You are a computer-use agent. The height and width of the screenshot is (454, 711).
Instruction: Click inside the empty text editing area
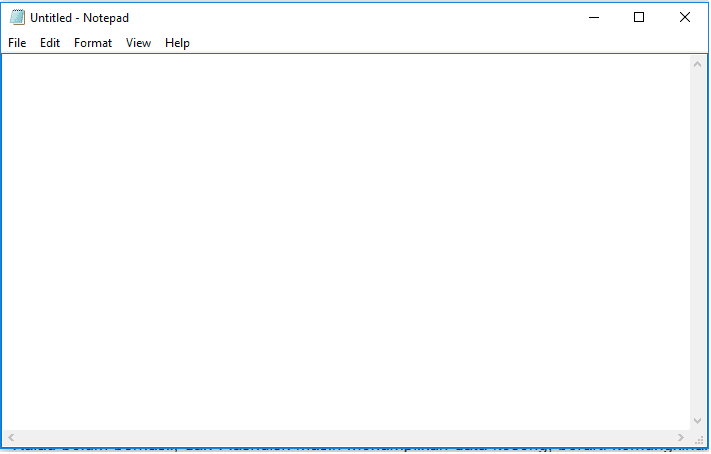(x=346, y=242)
